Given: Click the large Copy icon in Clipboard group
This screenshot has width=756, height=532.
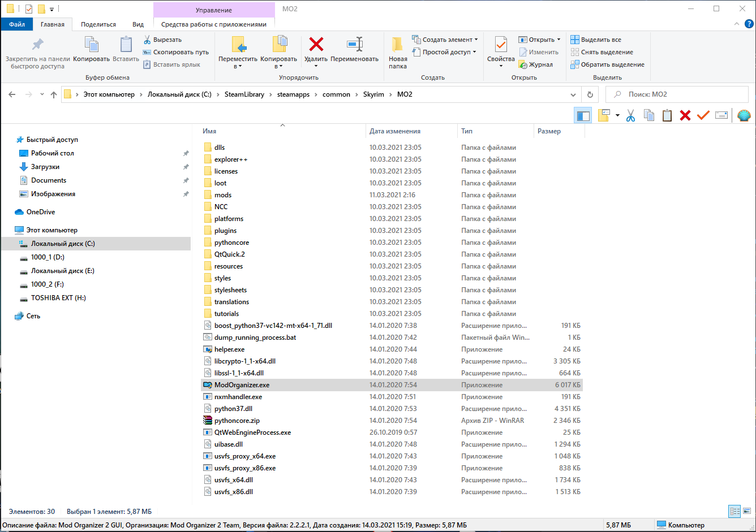Looking at the screenshot, I should [91, 45].
